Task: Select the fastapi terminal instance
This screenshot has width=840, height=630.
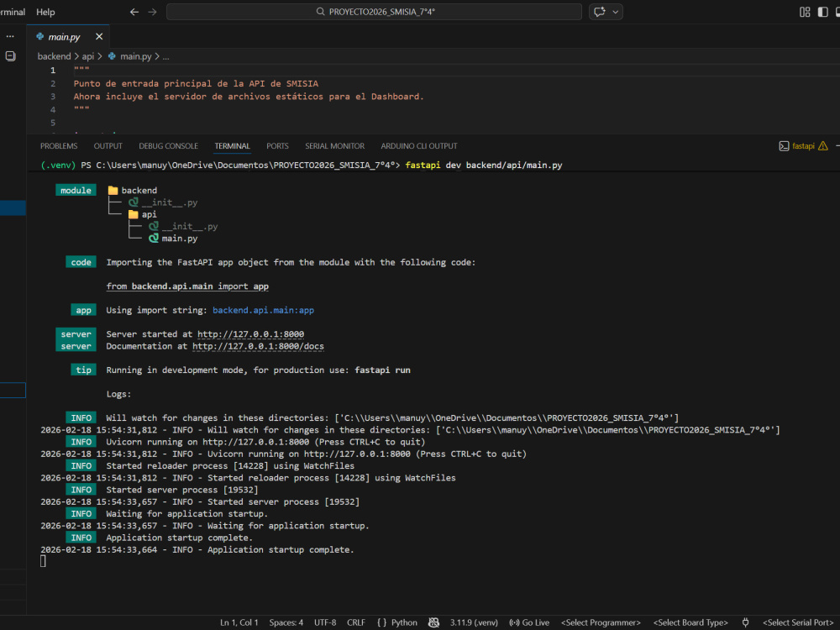Action: pyautogui.click(x=803, y=145)
